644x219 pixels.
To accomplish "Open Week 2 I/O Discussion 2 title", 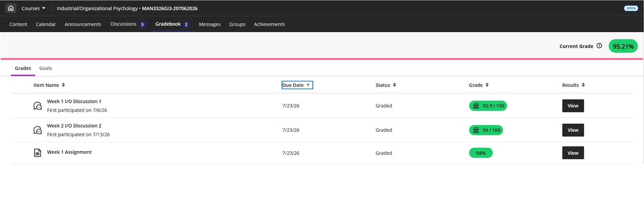I will [x=74, y=126].
